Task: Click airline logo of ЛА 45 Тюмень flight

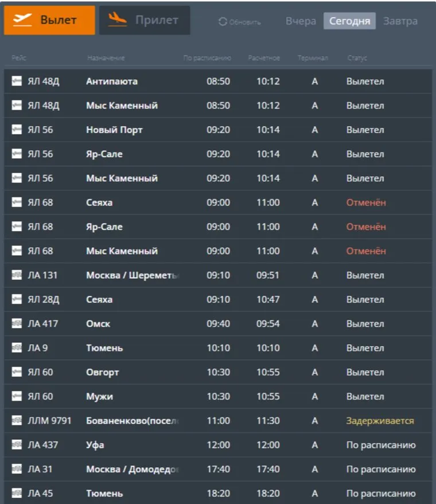Action: (x=17, y=494)
